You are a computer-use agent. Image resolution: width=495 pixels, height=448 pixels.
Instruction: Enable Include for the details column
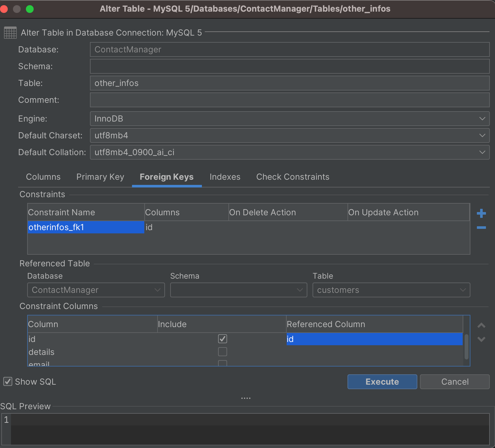pyautogui.click(x=223, y=352)
